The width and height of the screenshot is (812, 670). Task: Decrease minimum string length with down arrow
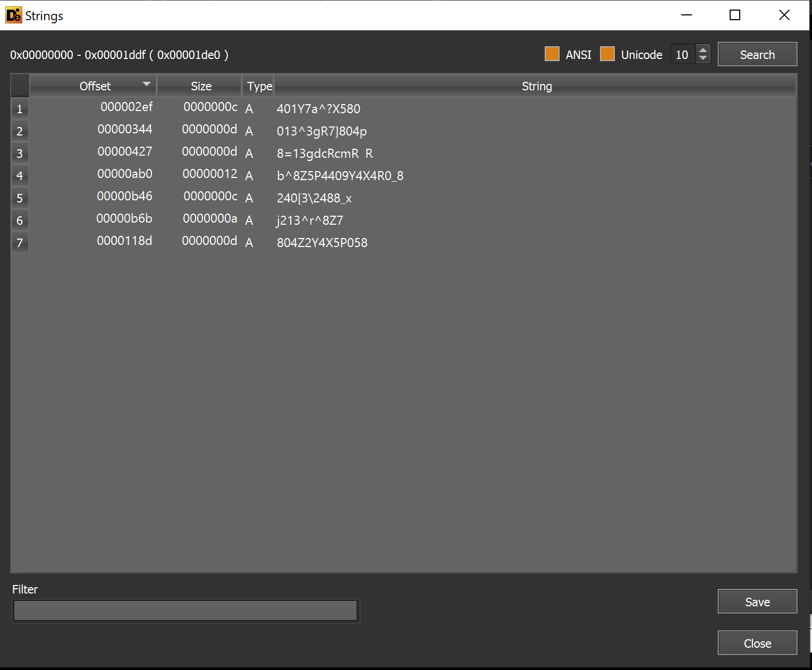(703, 58)
